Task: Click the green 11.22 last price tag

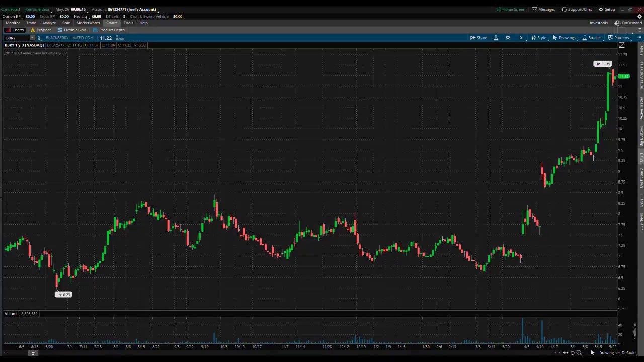Action: [624, 76]
